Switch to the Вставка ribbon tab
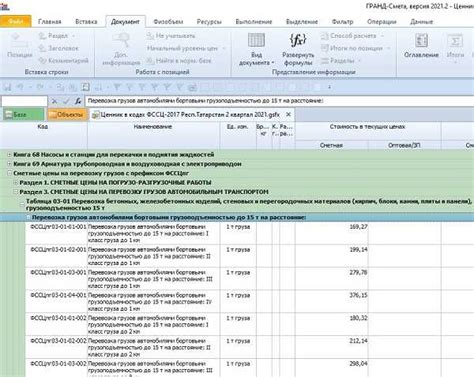Screen dimensions: 474x377 pyautogui.click(x=86, y=22)
